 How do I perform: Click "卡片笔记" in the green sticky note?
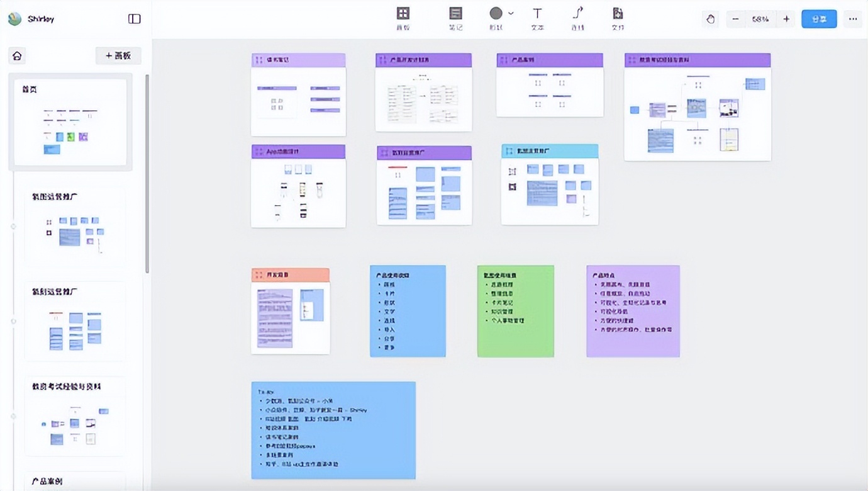(503, 303)
